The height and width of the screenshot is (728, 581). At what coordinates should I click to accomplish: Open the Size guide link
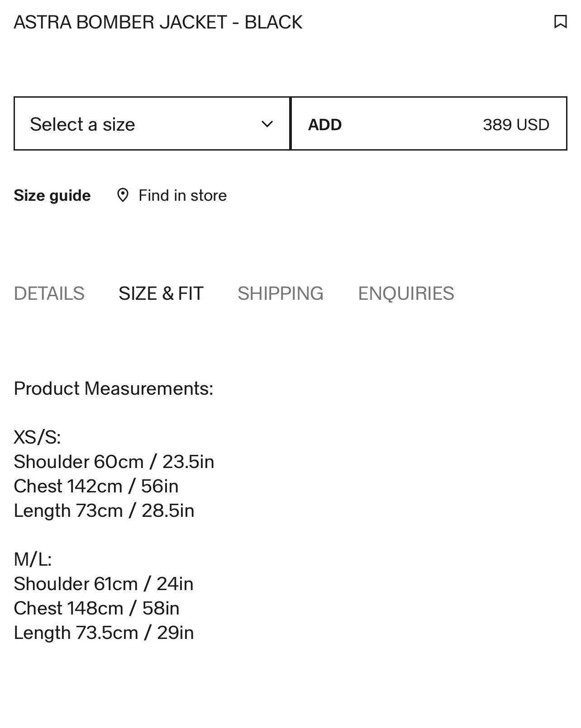tap(52, 195)
